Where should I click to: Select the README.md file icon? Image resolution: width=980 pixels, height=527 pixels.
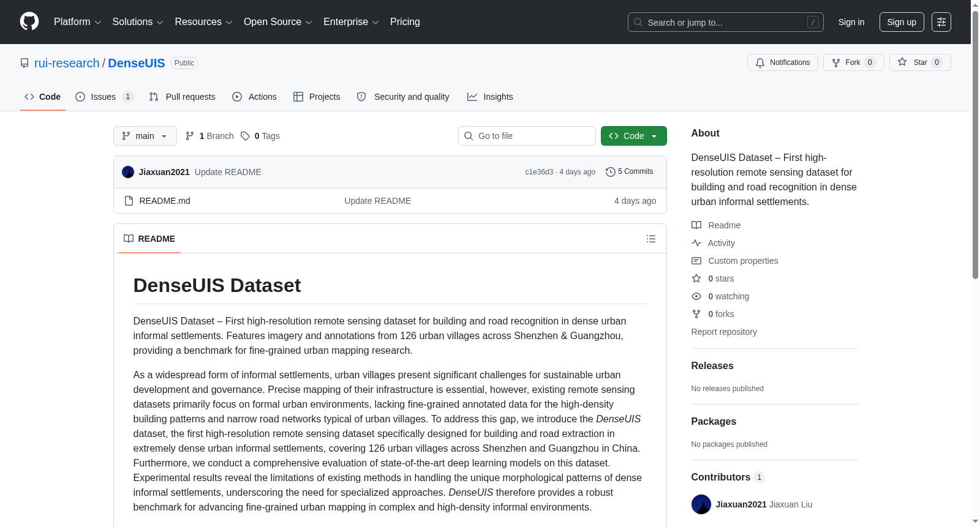click(129, 201)
